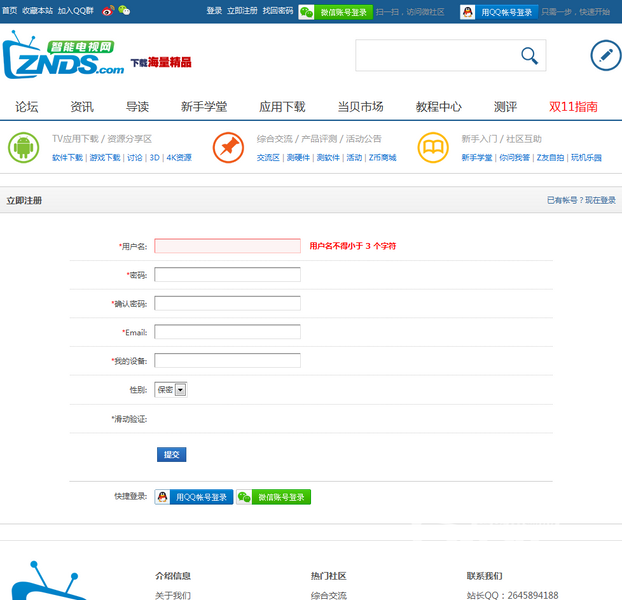Screen dimensions: 622x600
Task: Open the Weibo icon in top bar
Action: 107,10
